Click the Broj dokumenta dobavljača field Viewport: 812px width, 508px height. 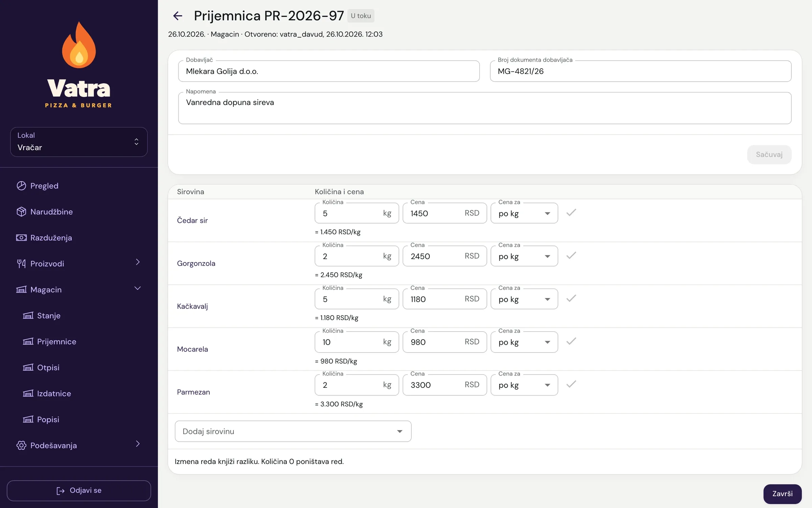click(640, 71)
